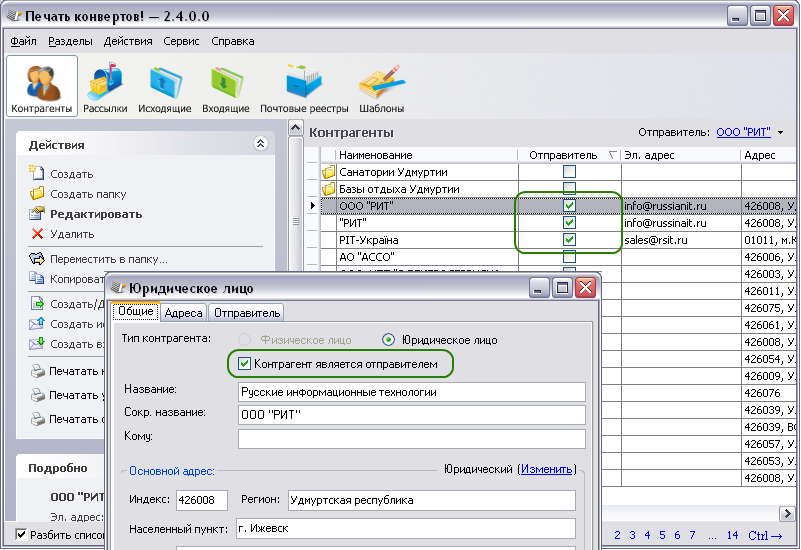Click the Название input field
The image size is (801, 550).
(x=412, y=392)
